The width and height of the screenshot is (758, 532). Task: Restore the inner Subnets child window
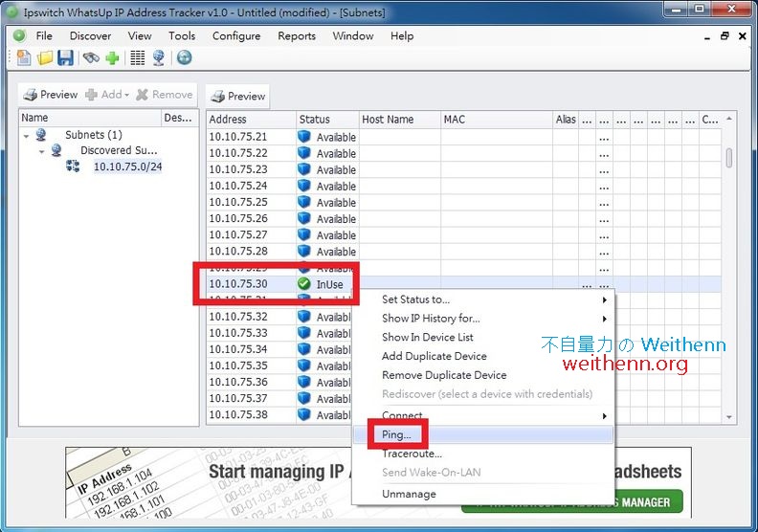[x=725, y=35]
